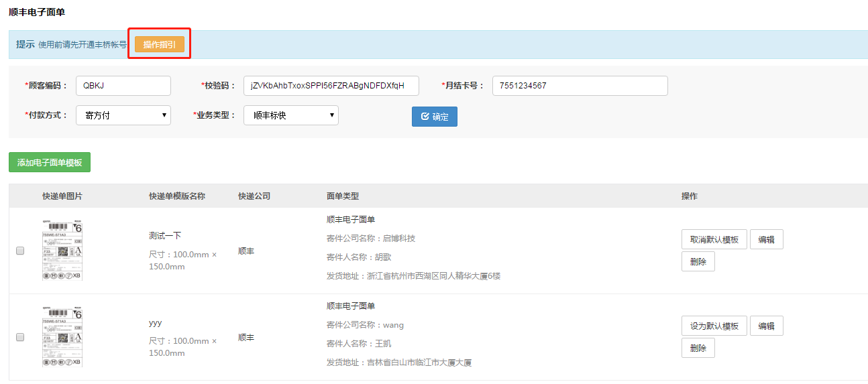Tick the checkbox for the 测试一下 template row

(20, 251)
